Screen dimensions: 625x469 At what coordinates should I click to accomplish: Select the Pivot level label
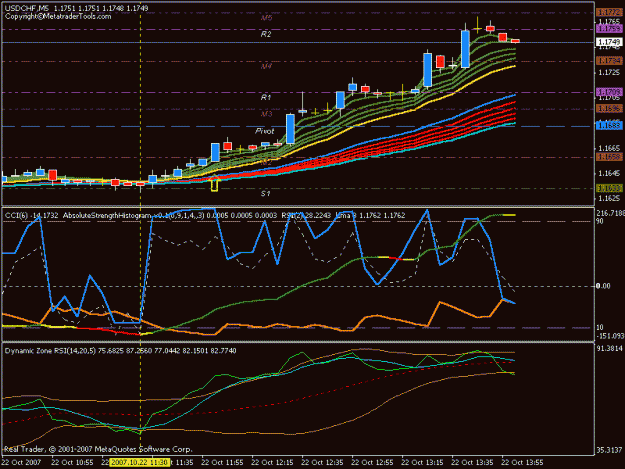265,131
